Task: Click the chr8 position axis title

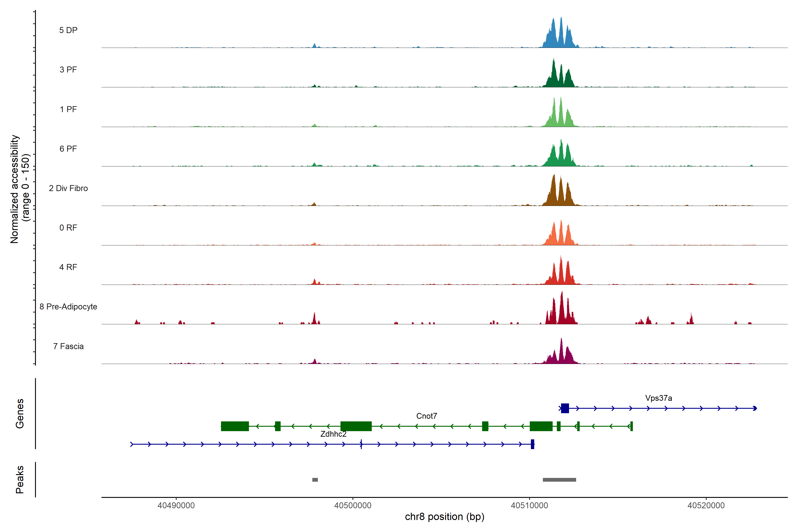Action: (444, 517)
